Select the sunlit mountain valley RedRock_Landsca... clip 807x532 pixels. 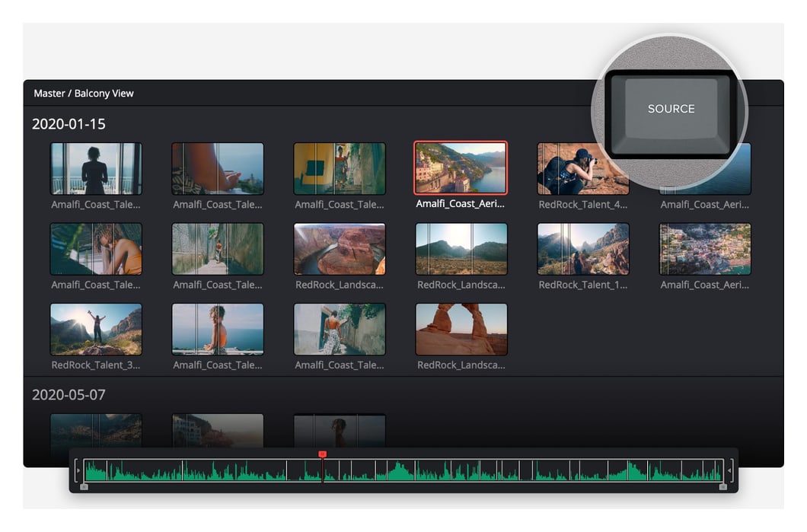[461, 249]
